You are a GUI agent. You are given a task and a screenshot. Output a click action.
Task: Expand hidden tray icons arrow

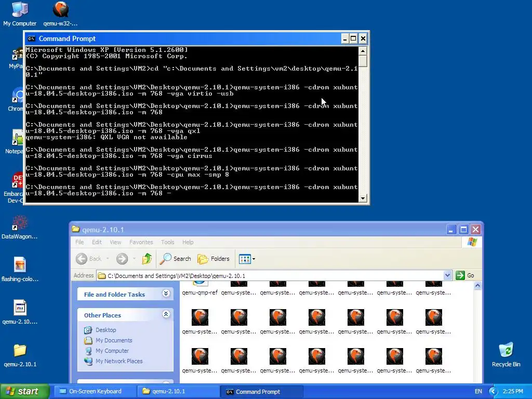(493, 392)
